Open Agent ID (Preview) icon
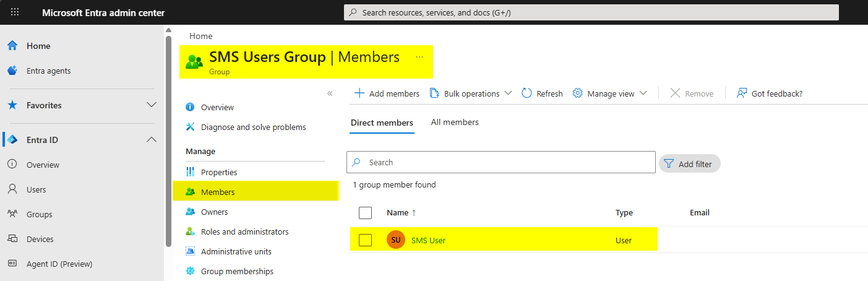The width and height of the screenshot is (868, 281). (x=12, y=264)
